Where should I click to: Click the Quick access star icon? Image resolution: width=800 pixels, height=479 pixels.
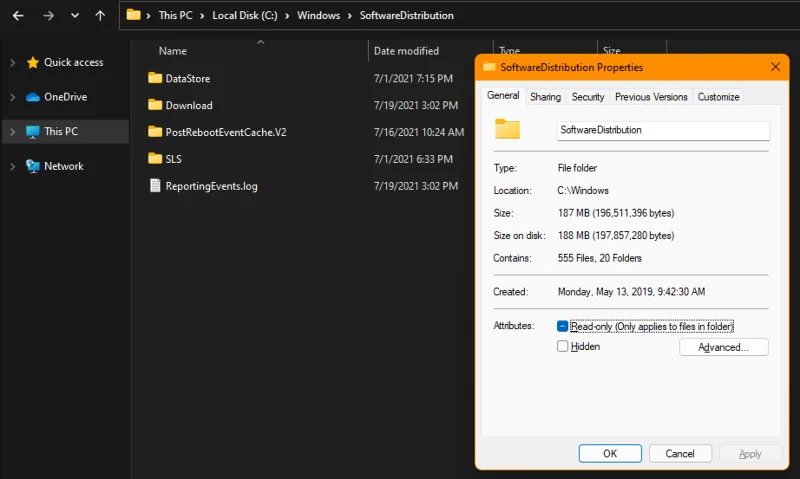pos(33,62)
